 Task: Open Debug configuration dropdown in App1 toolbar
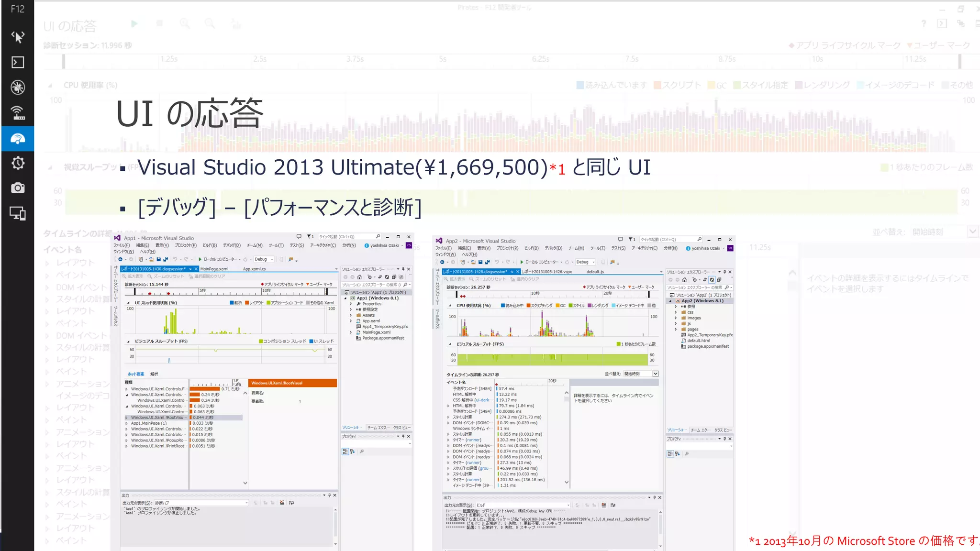coord(264,259)
